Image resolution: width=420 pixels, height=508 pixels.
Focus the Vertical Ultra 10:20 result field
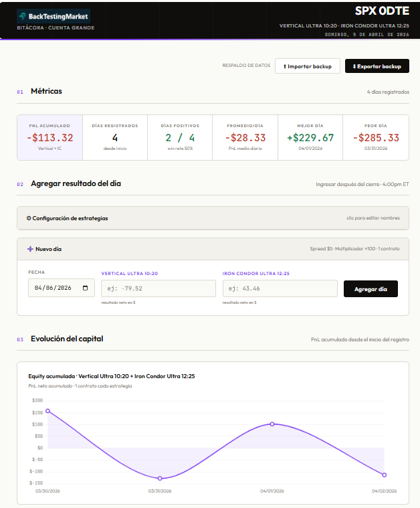tap(159, 288)
